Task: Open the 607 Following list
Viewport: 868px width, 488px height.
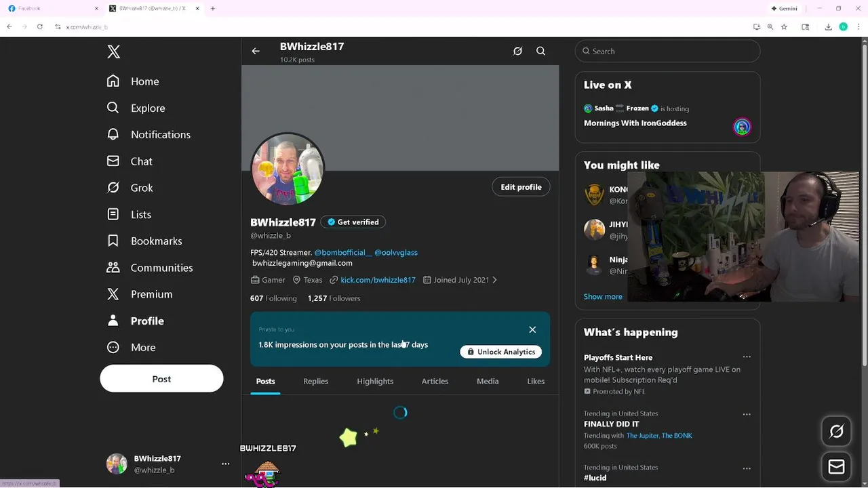Action: 273,298
